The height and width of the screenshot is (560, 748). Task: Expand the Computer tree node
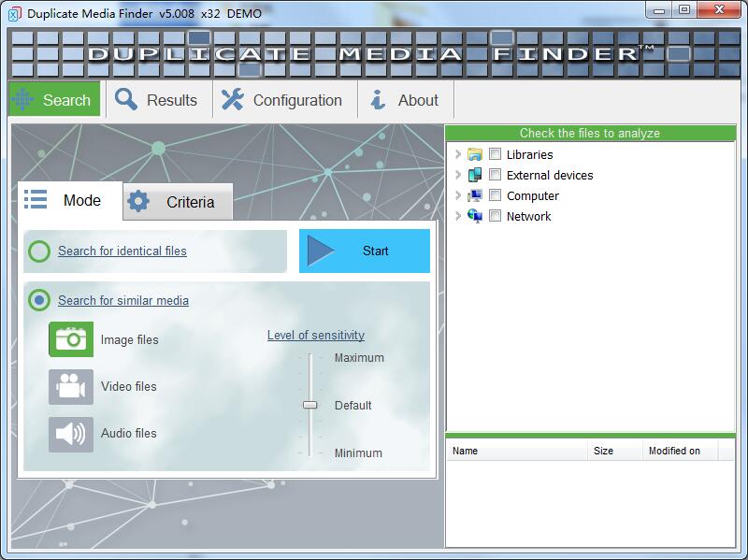458,195
